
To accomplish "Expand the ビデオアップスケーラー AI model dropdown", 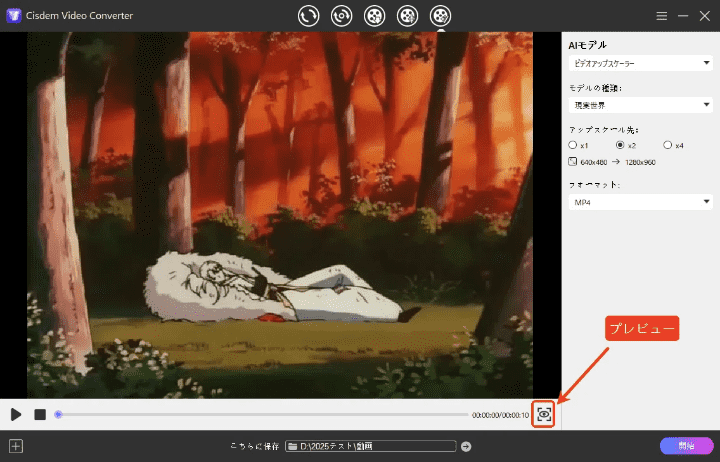I will [639, 63].
